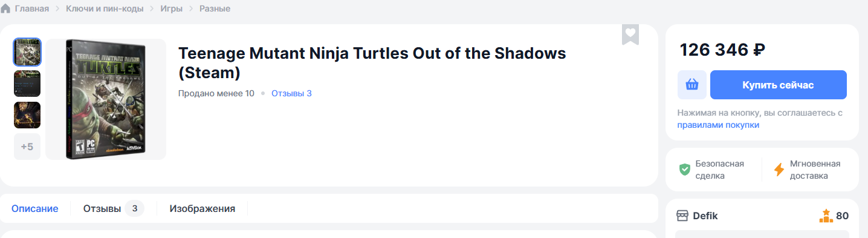Viewport: 868px width, 238px height.
Task: Add to favorites with the heart bookmark icon
Action: click(630, 34)
